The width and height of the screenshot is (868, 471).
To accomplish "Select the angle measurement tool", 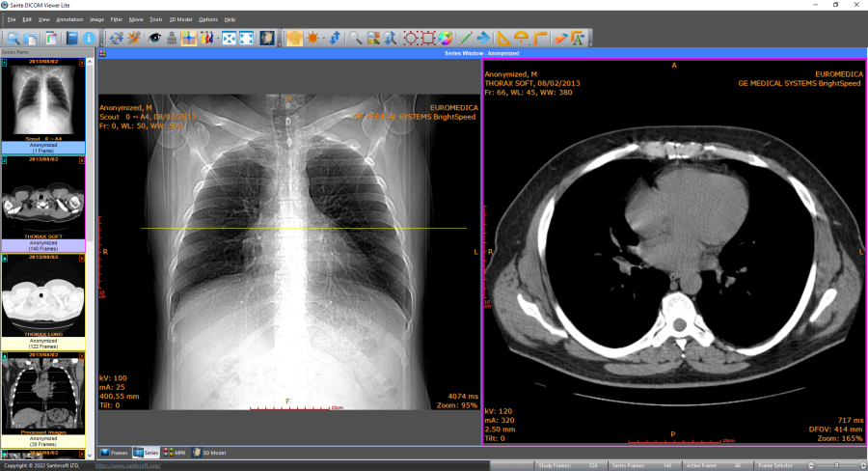I will tap(503, 39).
